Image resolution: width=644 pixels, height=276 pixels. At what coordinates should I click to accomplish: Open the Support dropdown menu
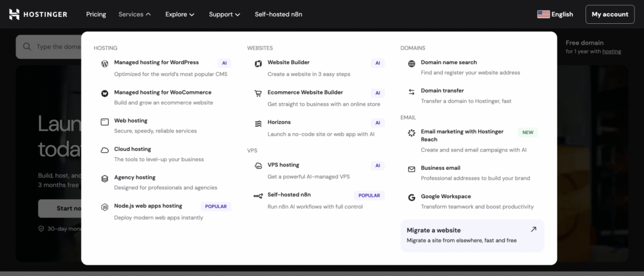point(225,14)
